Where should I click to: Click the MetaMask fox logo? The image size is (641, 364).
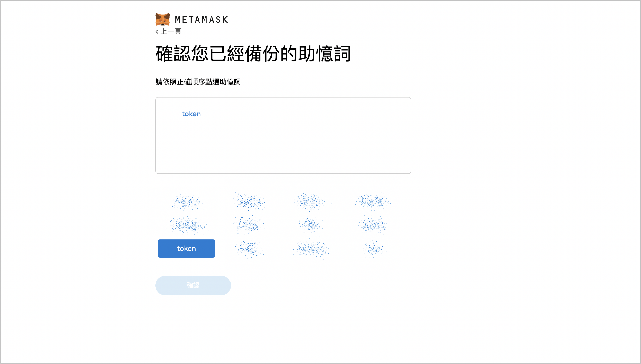[162, 19]
